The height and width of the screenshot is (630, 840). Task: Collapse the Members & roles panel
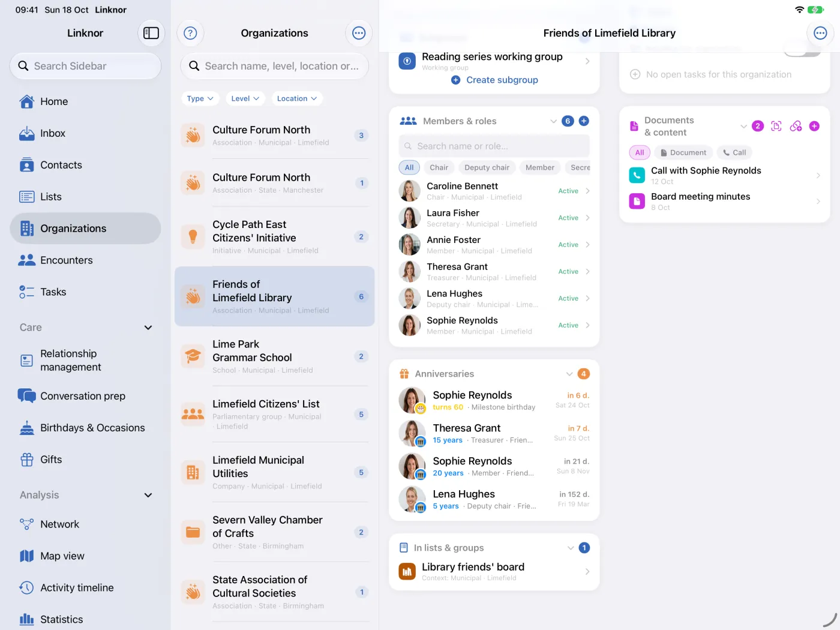[553, 121]
